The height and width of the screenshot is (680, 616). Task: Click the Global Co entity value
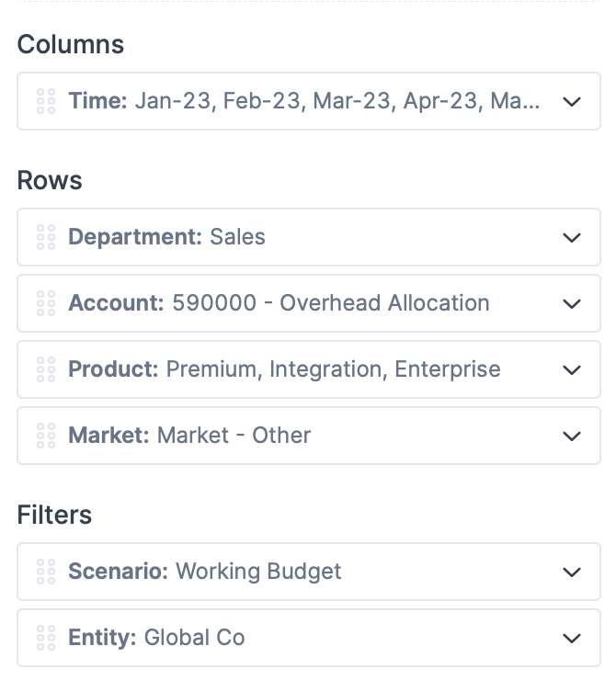point(194,638)
